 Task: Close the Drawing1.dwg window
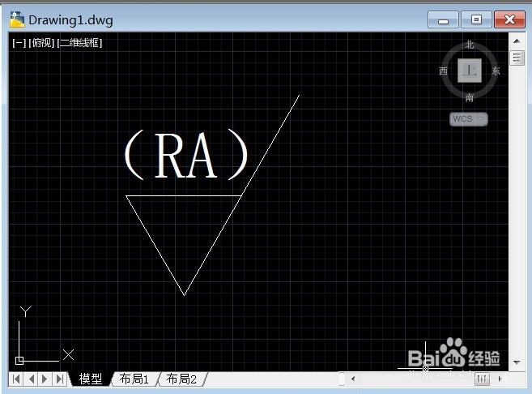(x=509, y=19)
